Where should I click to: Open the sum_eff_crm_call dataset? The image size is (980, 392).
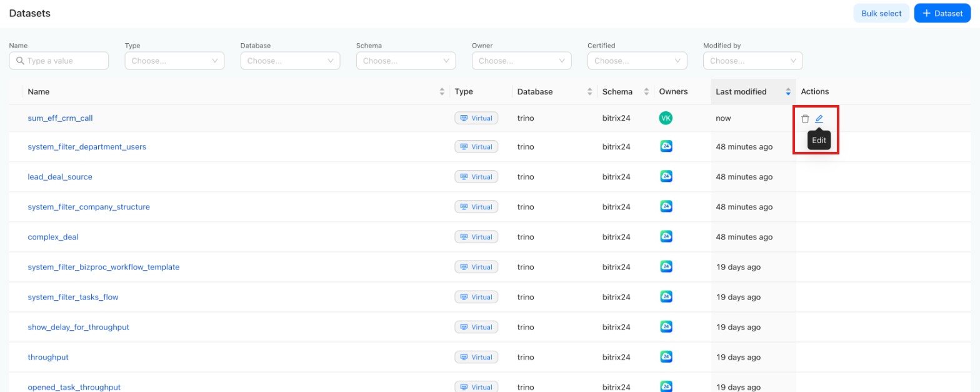(60, 118)
